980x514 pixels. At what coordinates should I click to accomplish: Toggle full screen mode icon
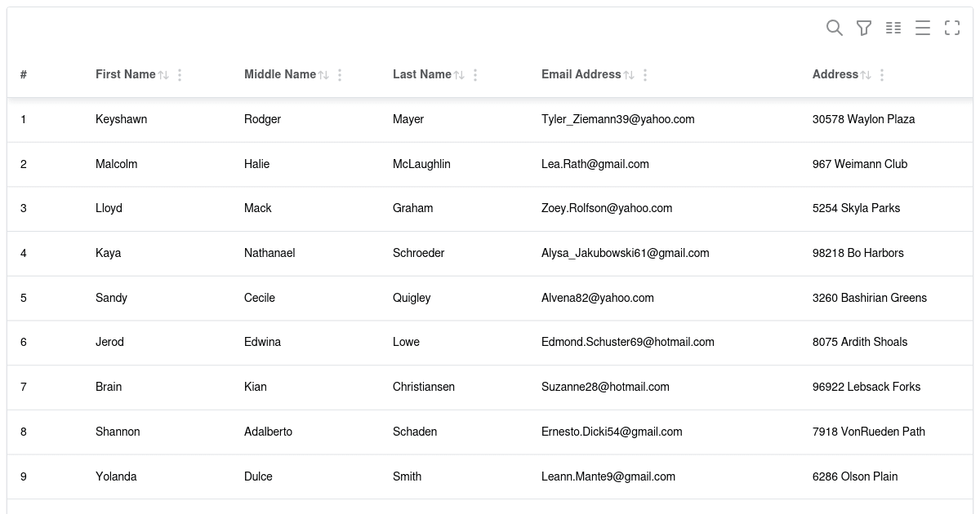click(x=952, y=28)
